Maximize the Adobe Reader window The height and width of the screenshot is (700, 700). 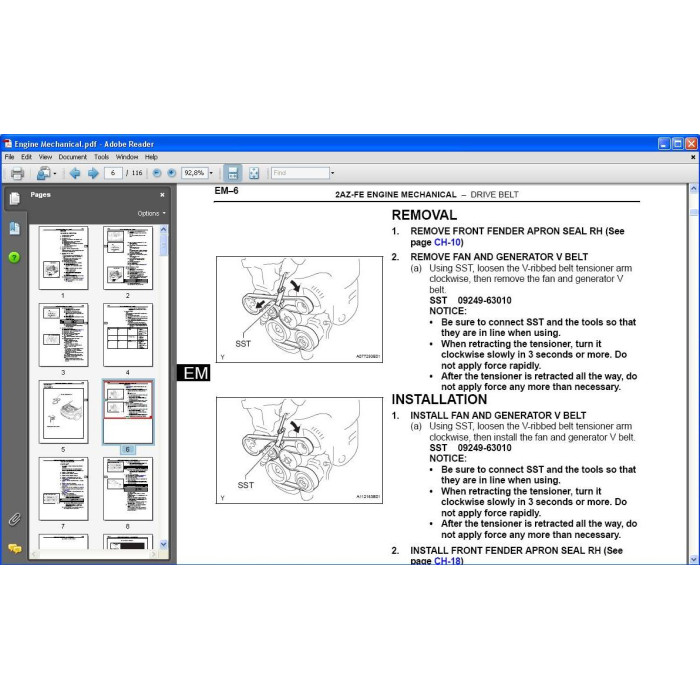click(x=678, y=144)
